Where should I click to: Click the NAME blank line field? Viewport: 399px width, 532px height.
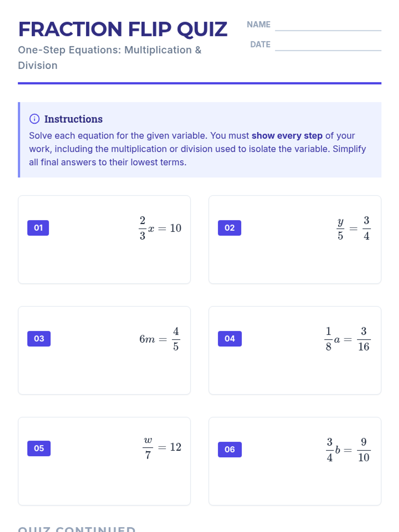[328, 26]
